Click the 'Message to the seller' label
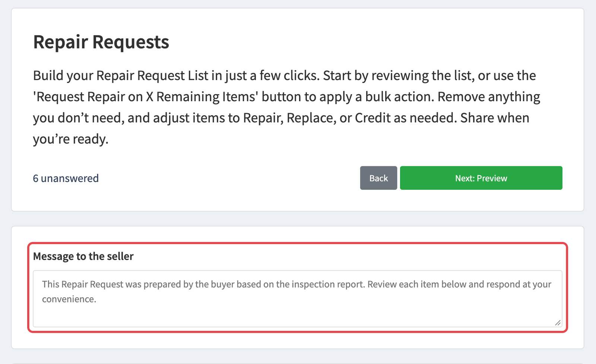The image size is (596, 364). point(83,256)
